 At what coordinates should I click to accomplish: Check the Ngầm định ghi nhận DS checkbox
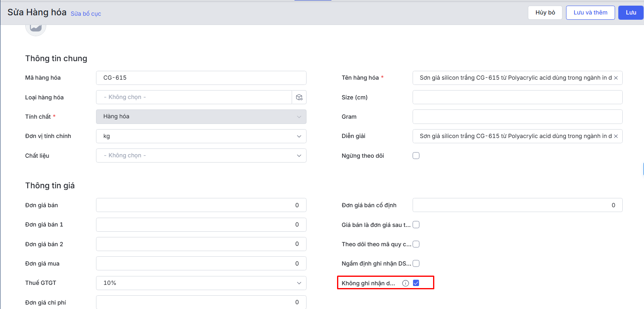416,264
